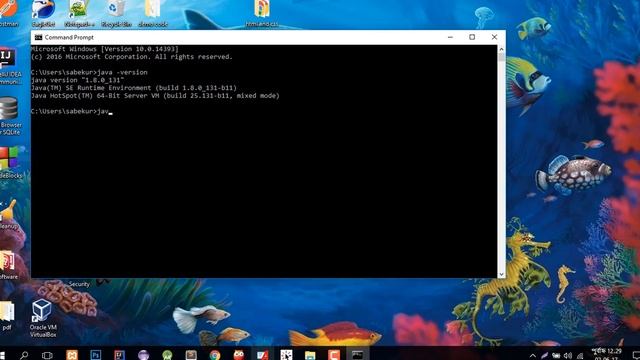Launch Eclipse purple sphere taskbar icon

pos(143,355)
